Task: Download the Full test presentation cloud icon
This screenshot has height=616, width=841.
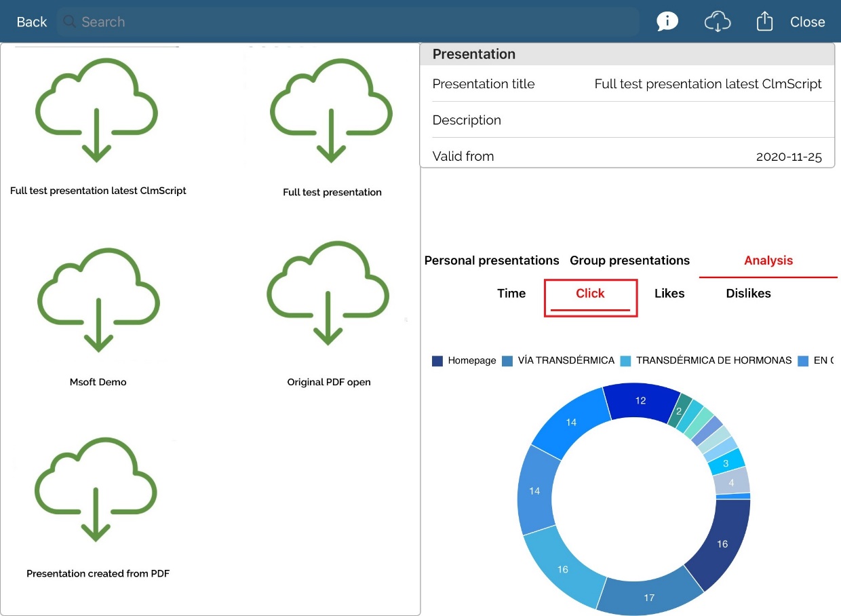Action: 331,111
